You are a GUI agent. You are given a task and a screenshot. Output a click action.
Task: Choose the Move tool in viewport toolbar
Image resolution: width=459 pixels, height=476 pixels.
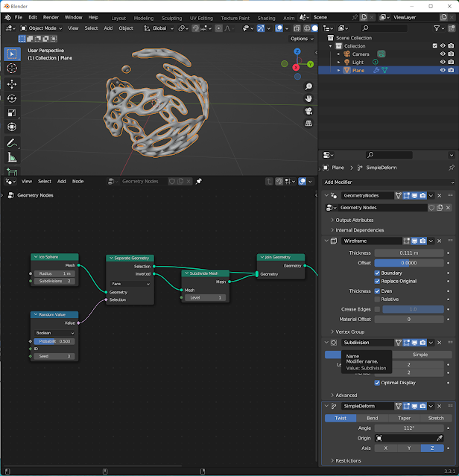tap(12, 84)
